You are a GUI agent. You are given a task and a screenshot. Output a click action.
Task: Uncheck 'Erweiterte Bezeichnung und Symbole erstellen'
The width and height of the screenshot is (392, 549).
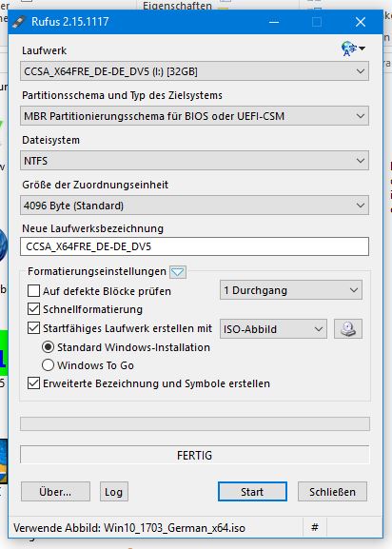pyautogui.click(x=33, y=383)
